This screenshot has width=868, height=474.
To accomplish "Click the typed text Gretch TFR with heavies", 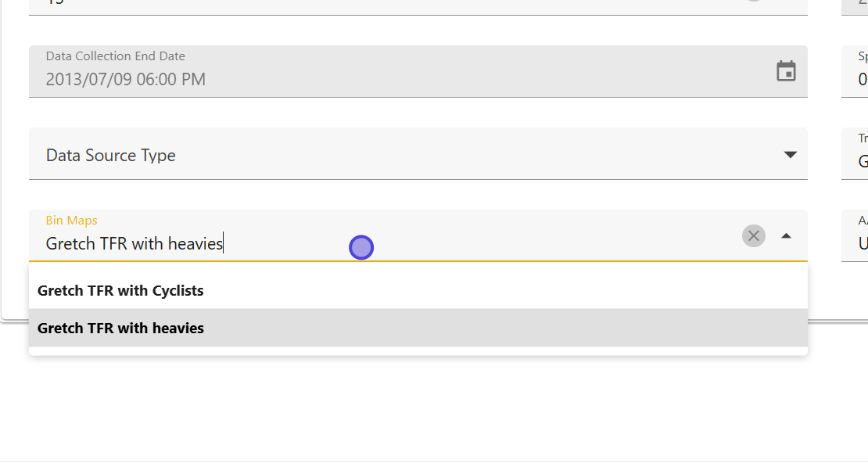I will click(135, 243).
